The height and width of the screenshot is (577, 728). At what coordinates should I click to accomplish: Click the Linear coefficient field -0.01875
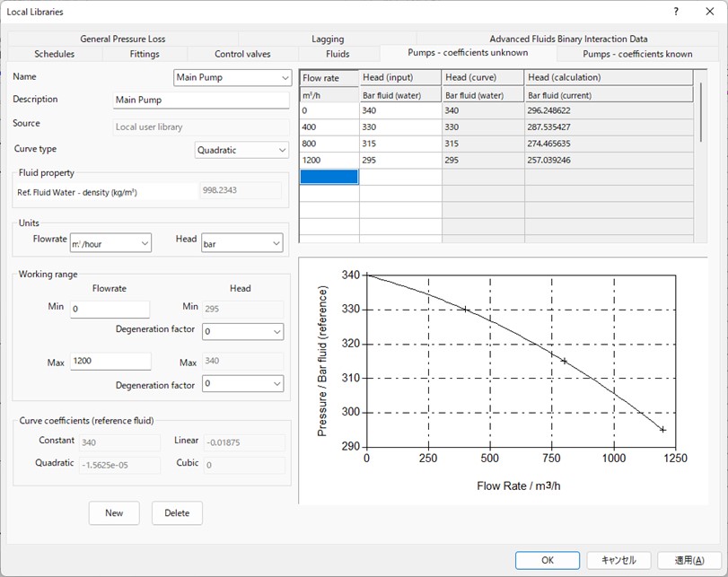(245, 442)
